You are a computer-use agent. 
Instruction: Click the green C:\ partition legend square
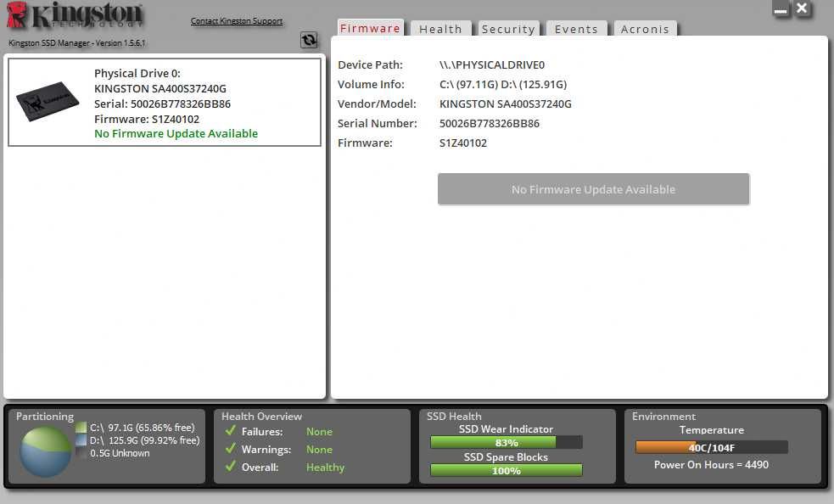[81, 428]
